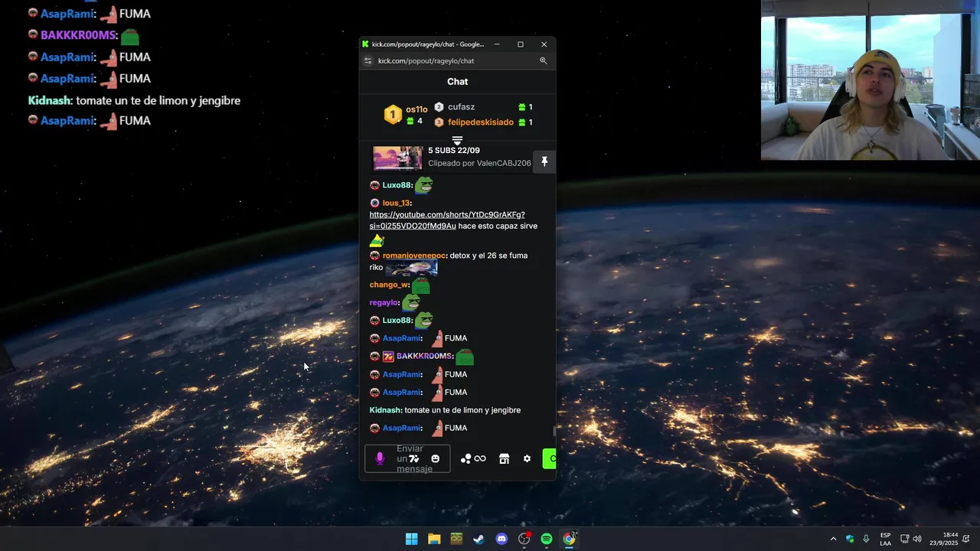Open the '5 SUBS 22/09' clip thumbnail
This screenshot has height=551, width=980.
pyautogui.click(x=397, y=158)
